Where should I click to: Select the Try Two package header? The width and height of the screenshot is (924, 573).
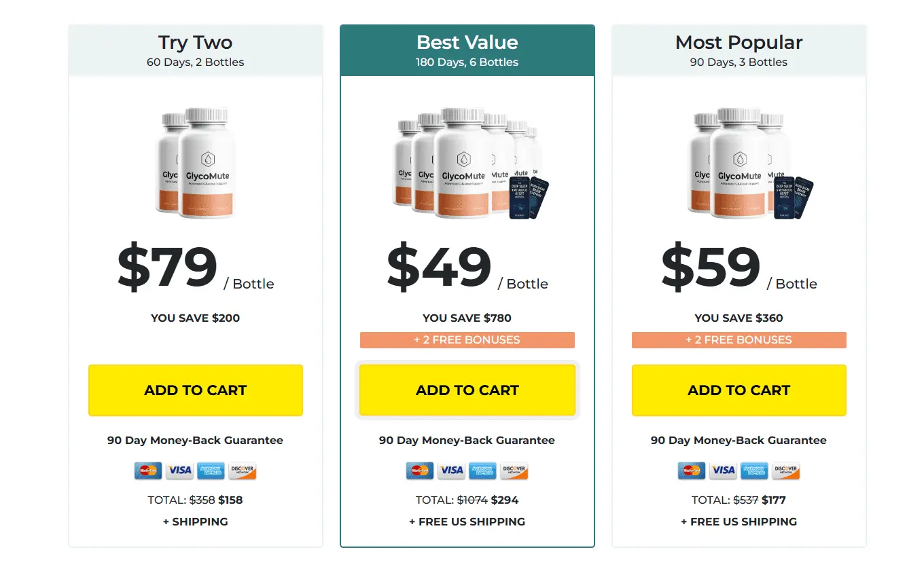click(196, 51)
